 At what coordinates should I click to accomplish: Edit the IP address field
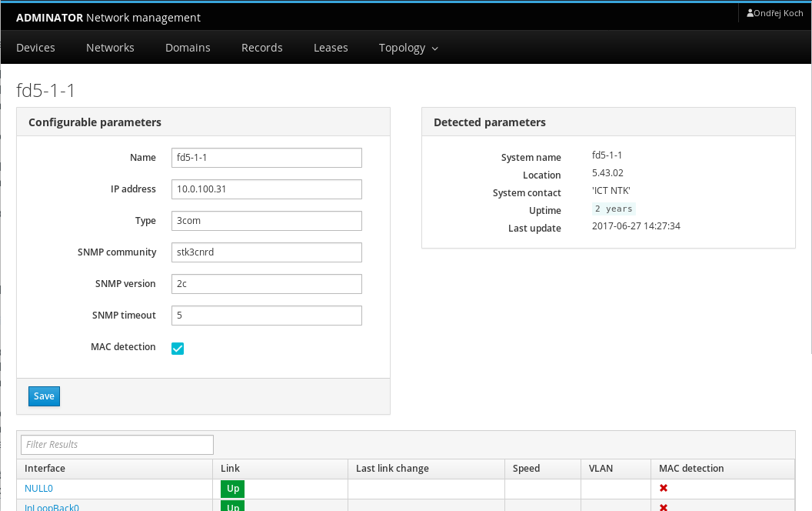(x=266, y=189)
